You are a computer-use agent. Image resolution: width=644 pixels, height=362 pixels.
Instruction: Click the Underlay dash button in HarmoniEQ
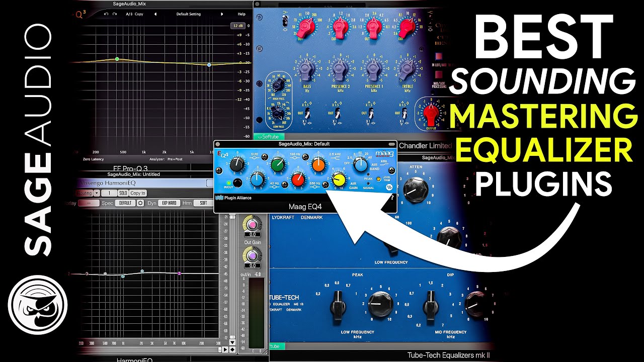[x=89, y=203]
